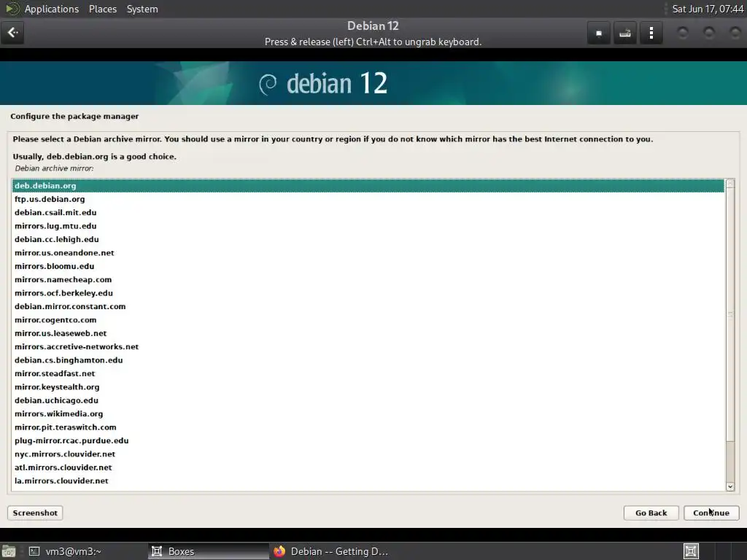Select mirror.steadfast.net mirror

(x=368, y=373)
